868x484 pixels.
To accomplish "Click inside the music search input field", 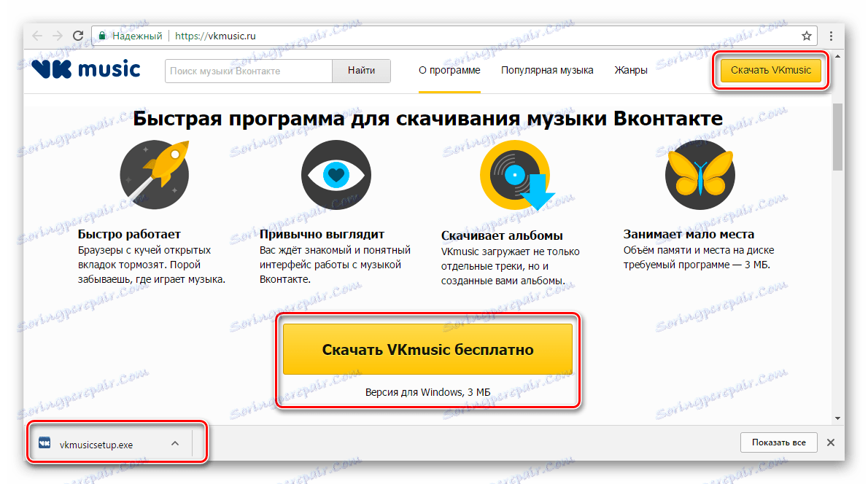I will (x=248, y=71).
